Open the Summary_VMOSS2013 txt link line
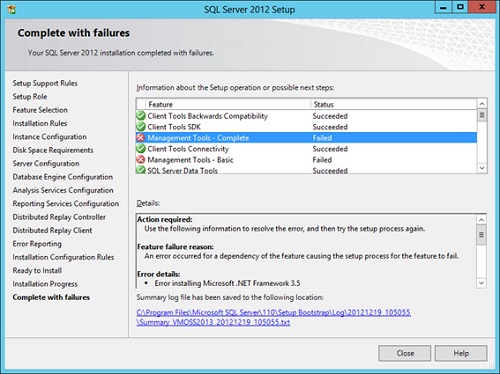 click(213, 322)
